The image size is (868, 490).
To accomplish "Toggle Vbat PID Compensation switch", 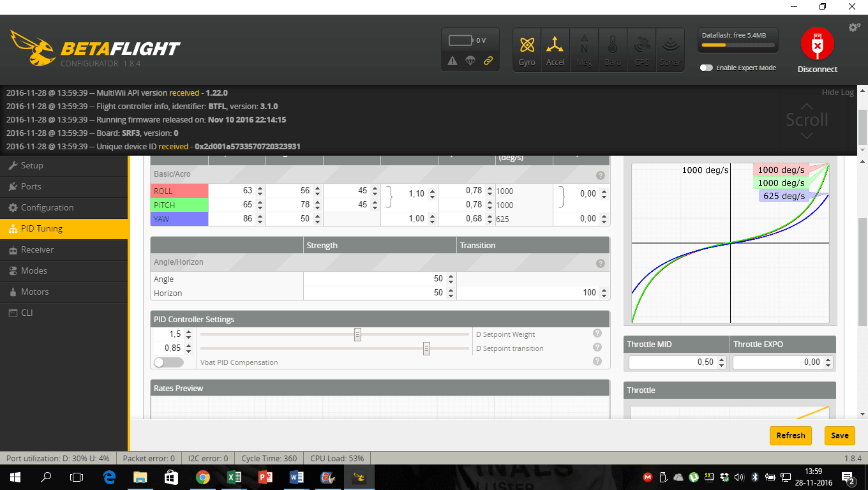I will tap(168, 362).
